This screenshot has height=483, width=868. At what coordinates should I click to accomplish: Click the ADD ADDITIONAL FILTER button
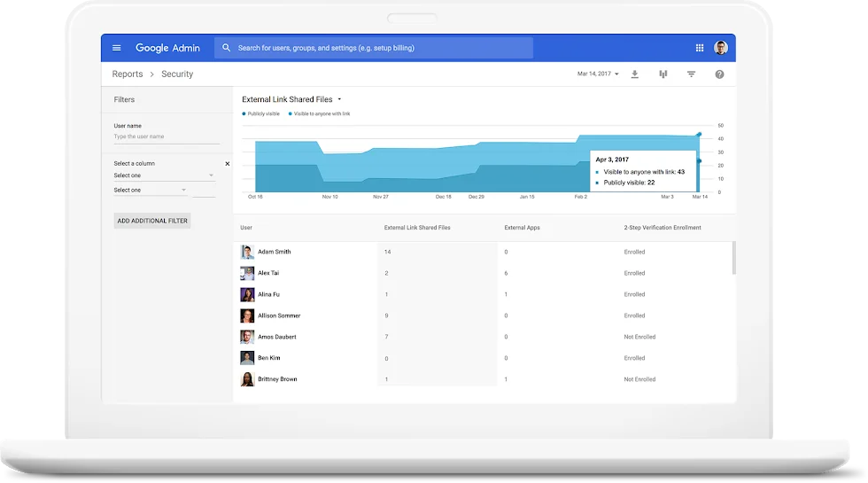click(x=152, y=221)
